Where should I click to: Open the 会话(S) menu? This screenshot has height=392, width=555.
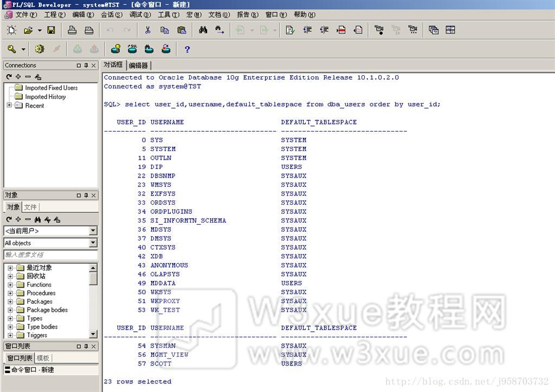pos(112,15)
